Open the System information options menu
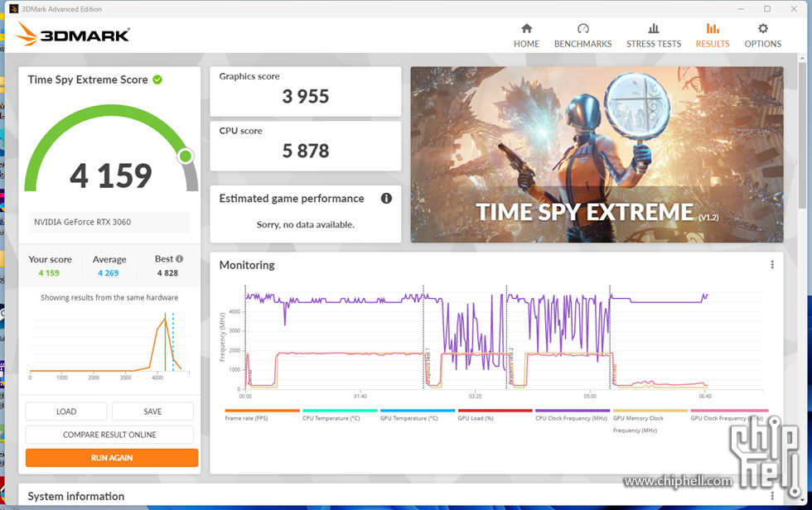The image size is (812, 510). 772,496
